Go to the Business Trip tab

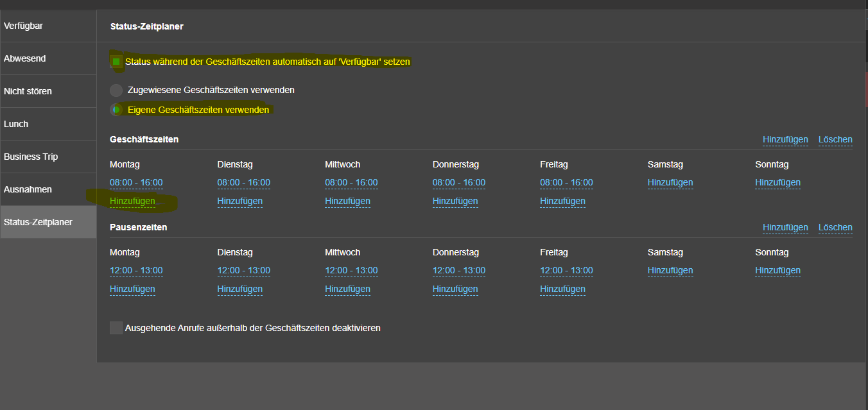click(48, 157)
